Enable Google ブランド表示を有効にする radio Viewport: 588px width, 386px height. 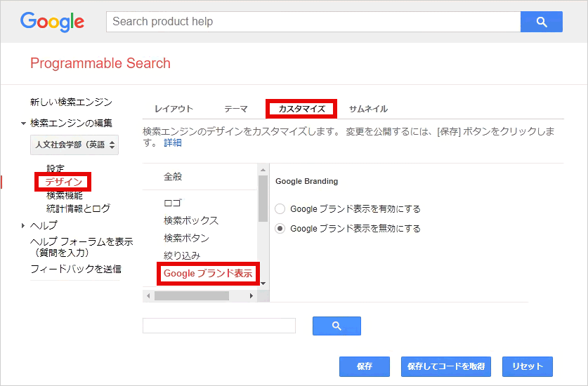(x=280, y=208)
